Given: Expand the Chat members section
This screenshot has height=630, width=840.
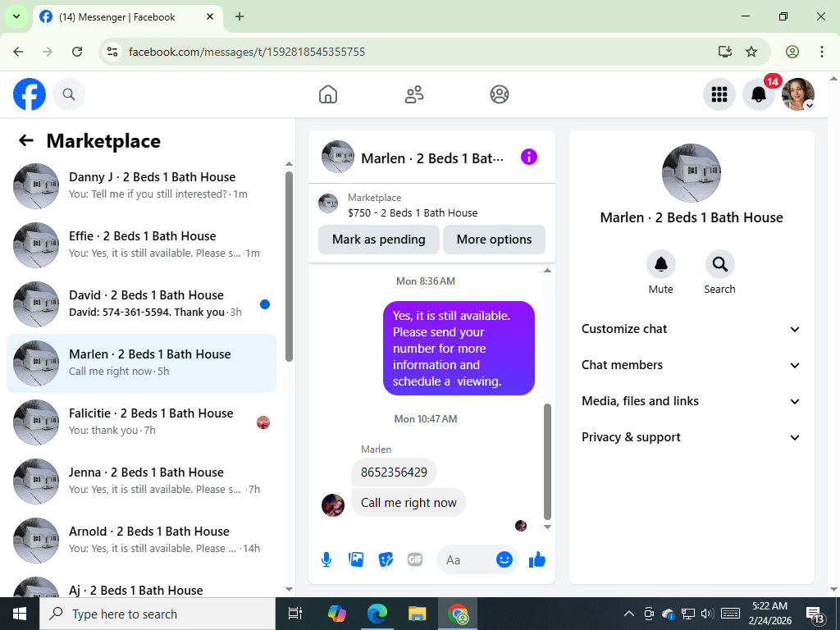Looking at the screenshot, I should tap(691, 365).
